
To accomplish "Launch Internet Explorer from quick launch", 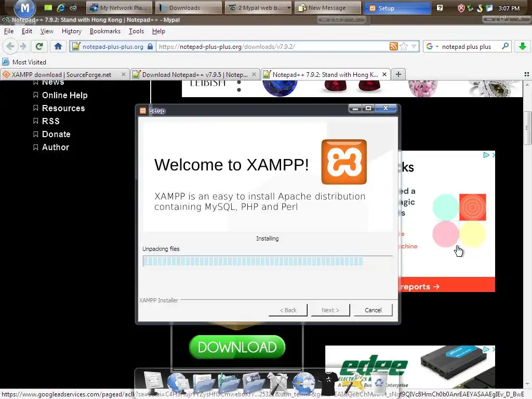I will tap(61, 8).
